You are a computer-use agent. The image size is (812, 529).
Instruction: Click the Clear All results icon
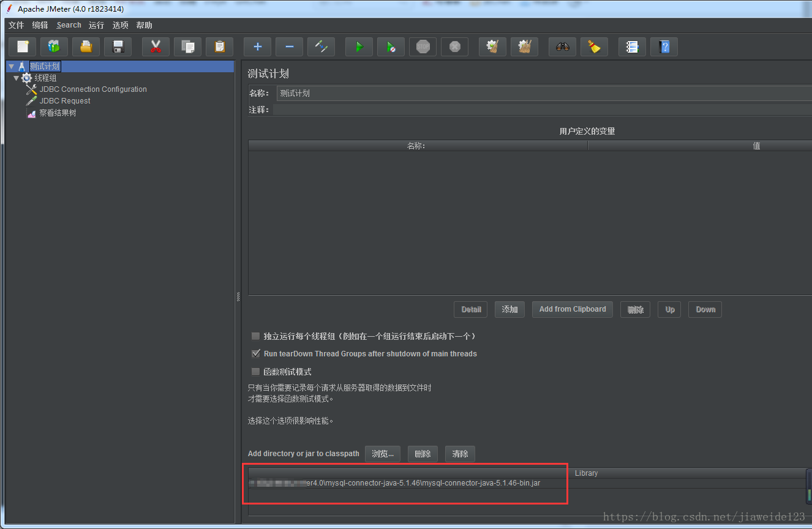(525, 47)
